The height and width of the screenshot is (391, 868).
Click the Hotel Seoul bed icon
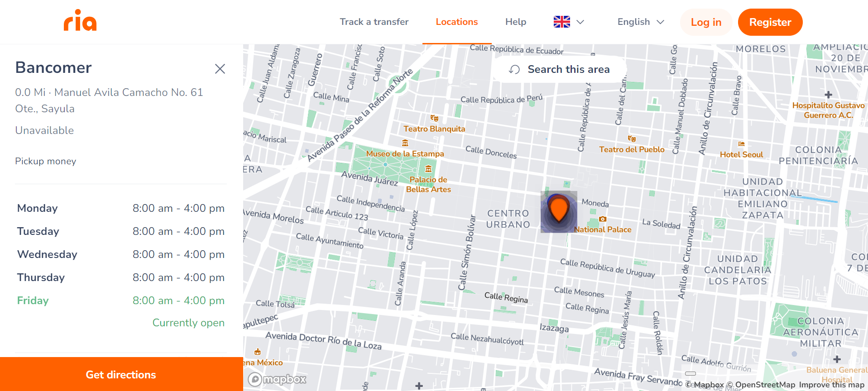[741, 144]
